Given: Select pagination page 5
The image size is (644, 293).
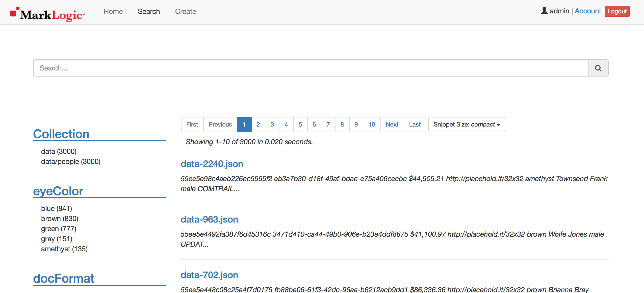Looking at the screenshot, I should [300, 125].
